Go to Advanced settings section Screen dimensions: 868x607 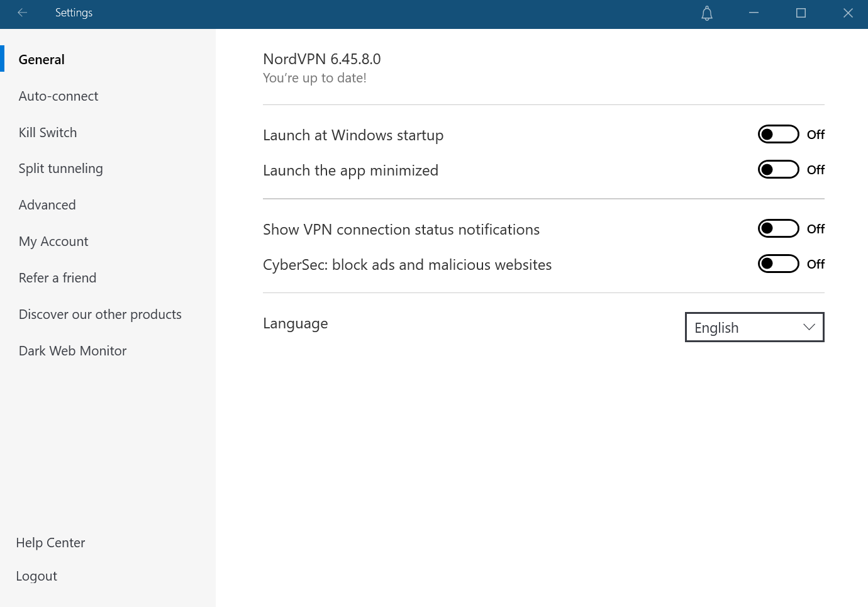pyautogui.click(x=47, y=205)
